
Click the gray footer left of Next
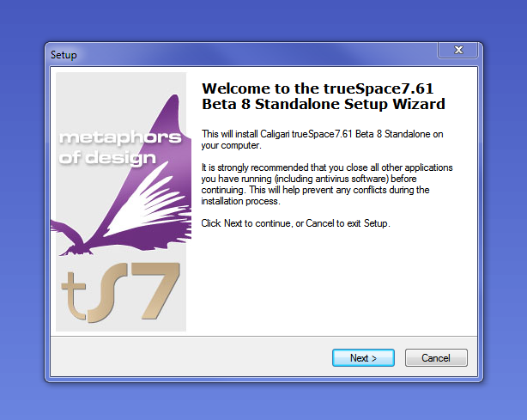pos(190,357)
